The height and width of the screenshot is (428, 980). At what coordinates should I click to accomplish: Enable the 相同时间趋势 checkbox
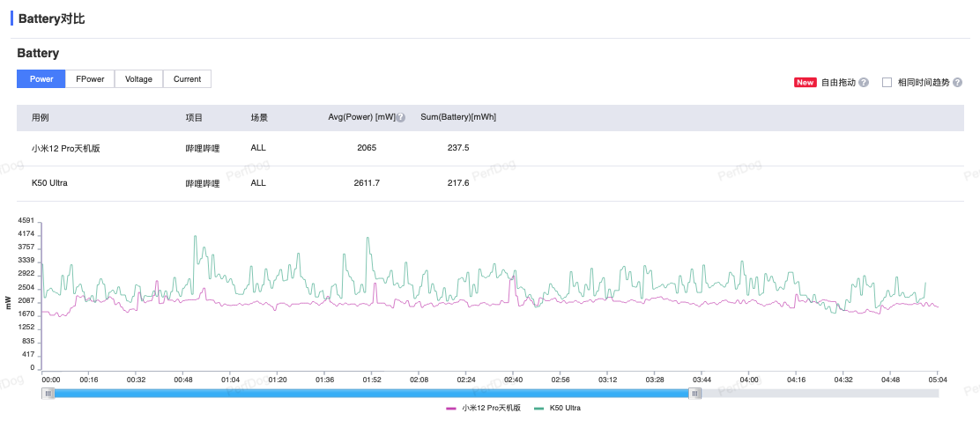(x=887, y=83)
